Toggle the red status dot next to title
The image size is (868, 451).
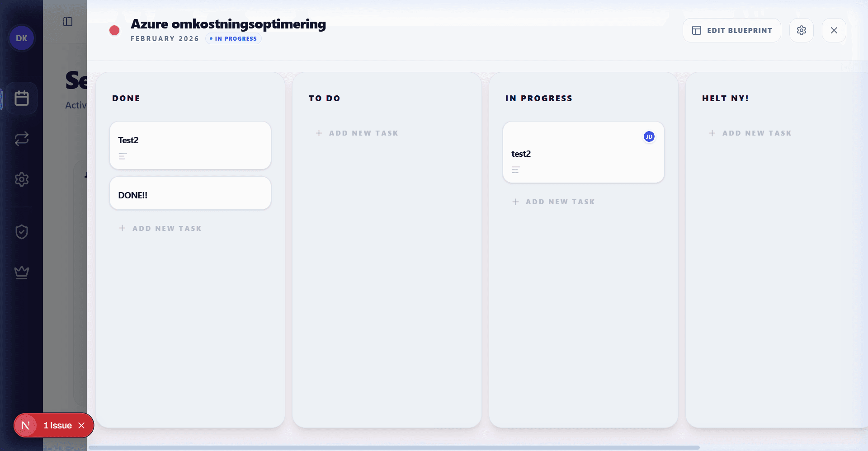tap(114, 30)
